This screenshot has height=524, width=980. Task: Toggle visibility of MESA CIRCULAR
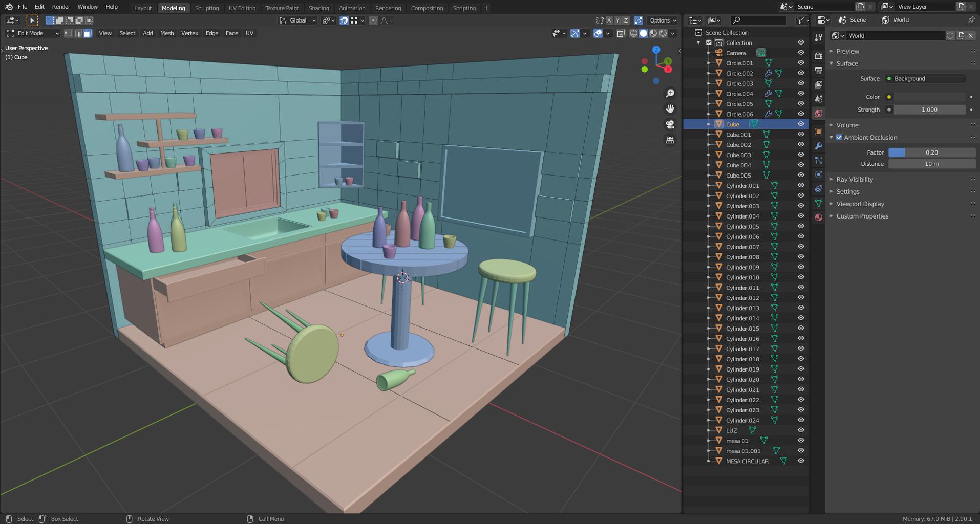801,461
